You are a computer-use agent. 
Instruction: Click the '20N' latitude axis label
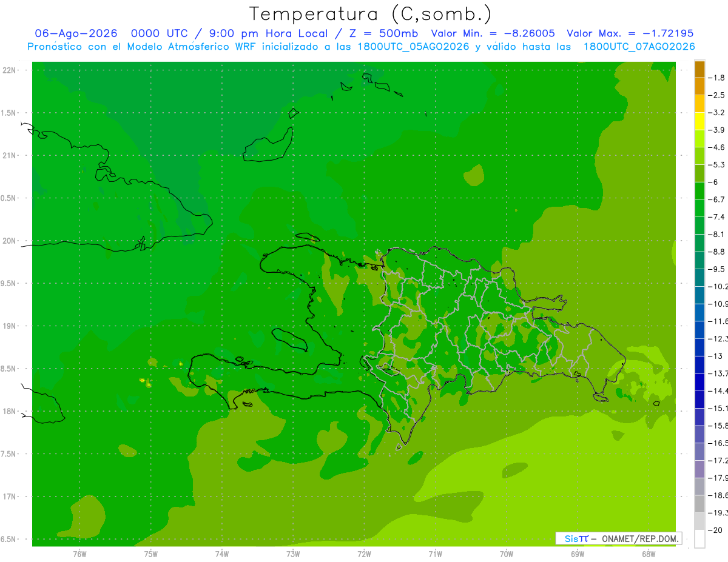(x=10, y=241)
